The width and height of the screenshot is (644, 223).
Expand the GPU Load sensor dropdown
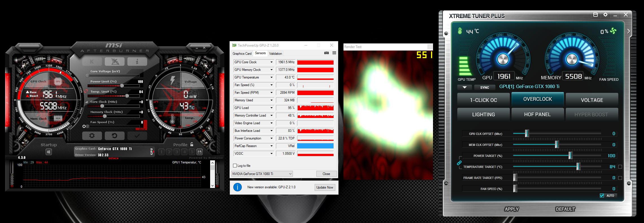(x=271, y=108)
